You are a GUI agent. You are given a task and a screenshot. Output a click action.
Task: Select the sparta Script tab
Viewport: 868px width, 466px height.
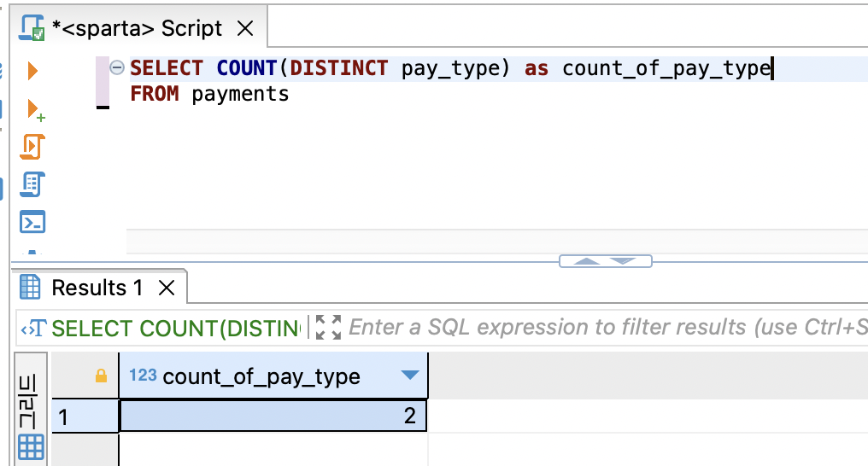[137, 28]
